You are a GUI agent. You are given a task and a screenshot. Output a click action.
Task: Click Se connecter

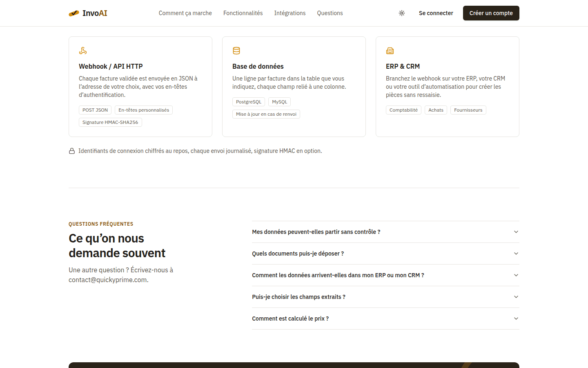pos(436,13)
